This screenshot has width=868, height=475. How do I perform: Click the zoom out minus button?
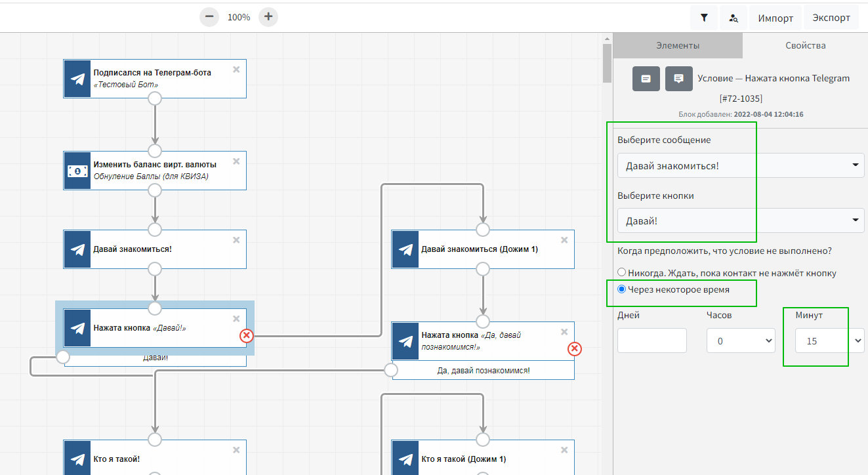pos(209,17)
